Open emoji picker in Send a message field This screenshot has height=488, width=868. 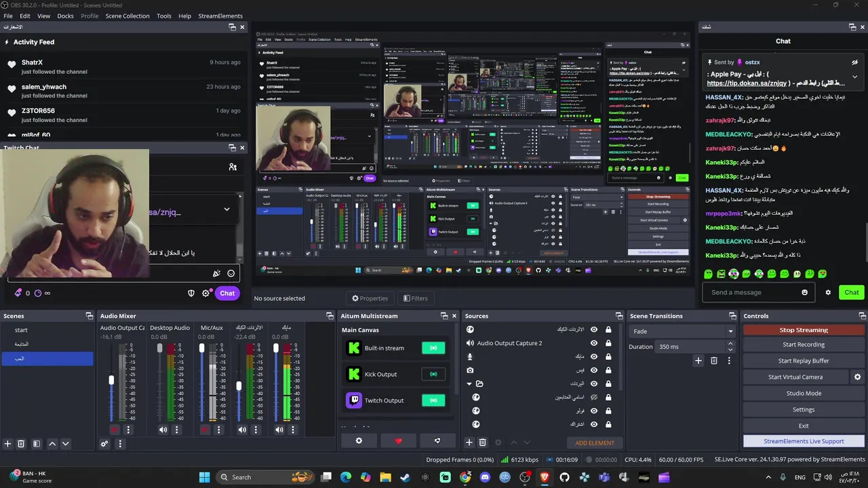click(805, 293)
